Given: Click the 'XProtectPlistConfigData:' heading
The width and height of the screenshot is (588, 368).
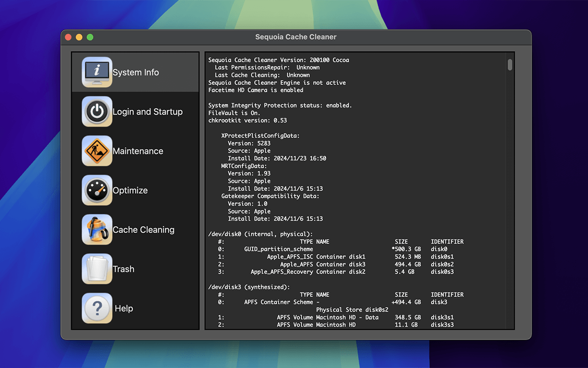Looking at the screenshot, I should click(260, 135).
